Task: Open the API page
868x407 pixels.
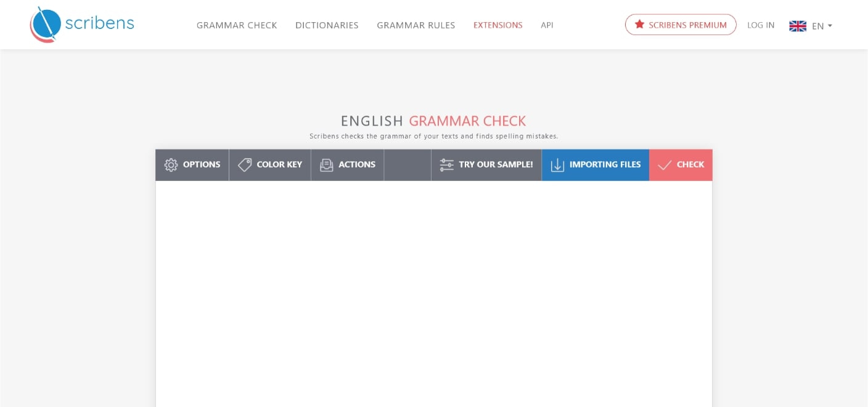Action: [x=547, y=25]
